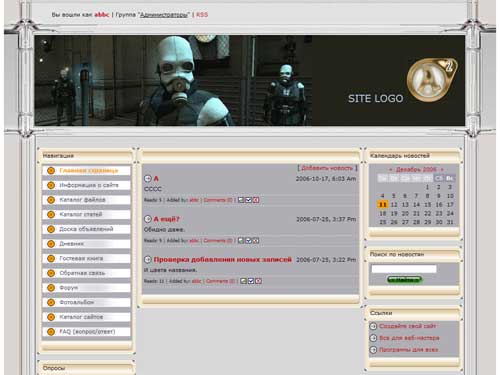The height and width of the screenshot is (375, 500).
Task: Click the edit icon on news 'А ещё?'
Action: tap(241, 240)
